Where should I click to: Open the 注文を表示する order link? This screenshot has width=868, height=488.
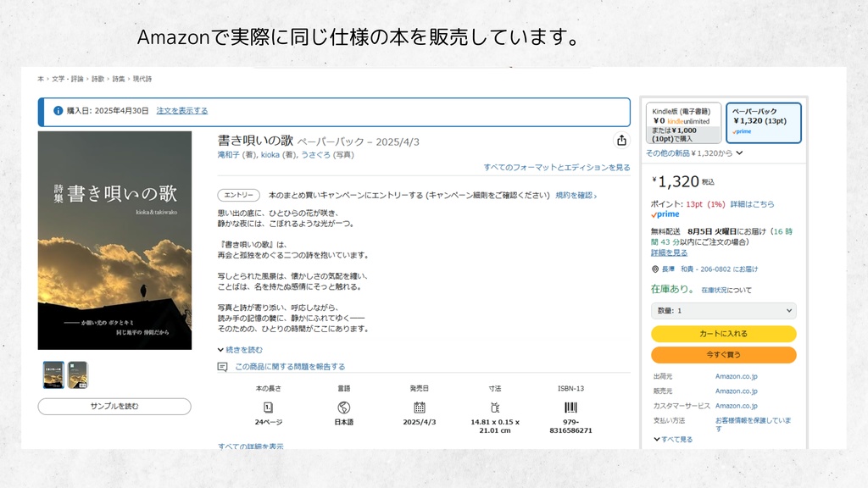pyautogui.click(x=181, y=109)
